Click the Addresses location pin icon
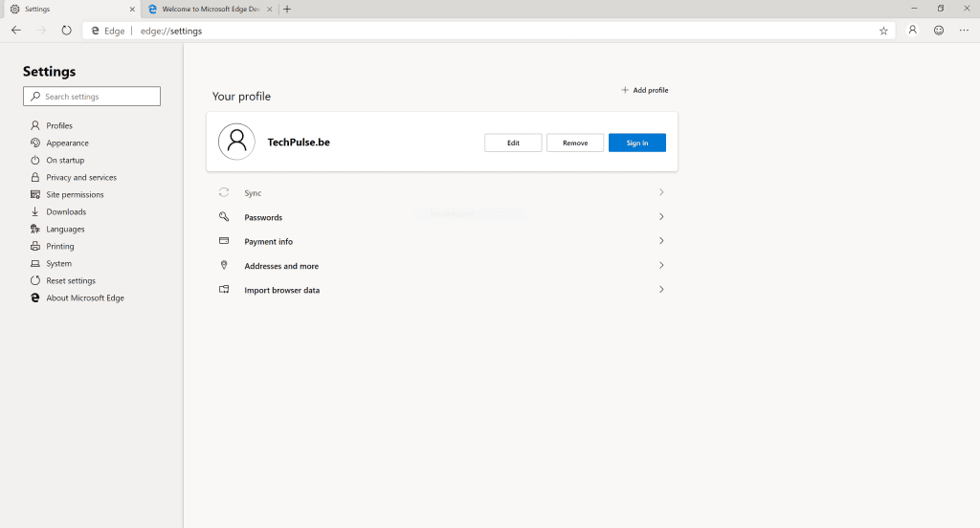Screen dimensions: 980x528 [x=224, y=265]
